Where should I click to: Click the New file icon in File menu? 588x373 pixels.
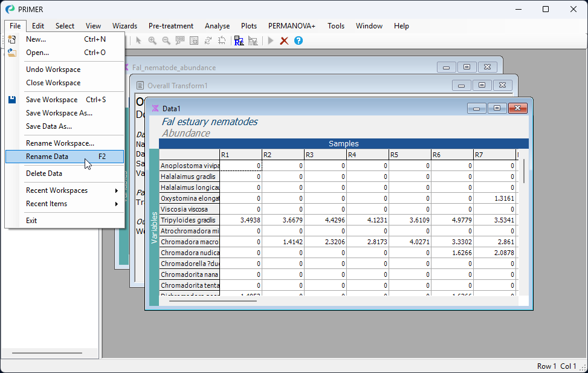point(12,39)
